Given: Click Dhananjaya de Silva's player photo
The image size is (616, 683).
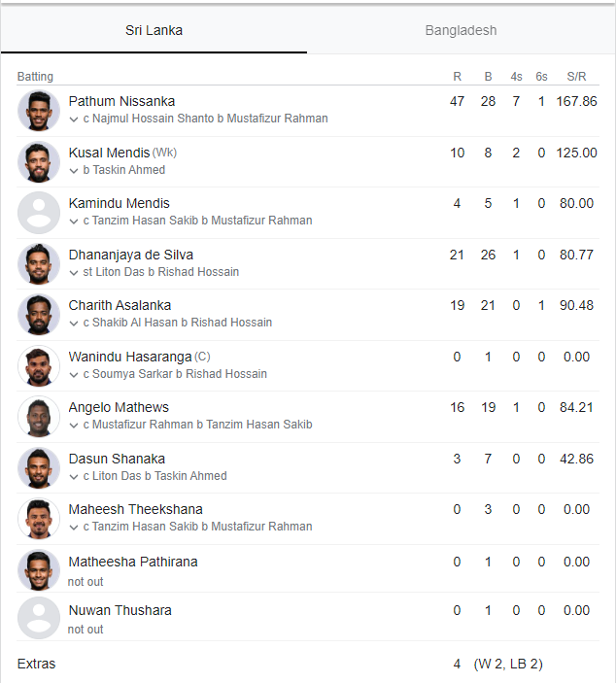Looking at the screenshot, I should pyautogui.click(x=39, y=263).
